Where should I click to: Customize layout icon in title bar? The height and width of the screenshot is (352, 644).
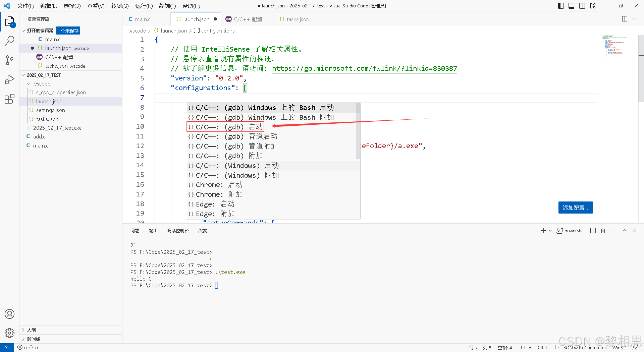coord(593,6)
